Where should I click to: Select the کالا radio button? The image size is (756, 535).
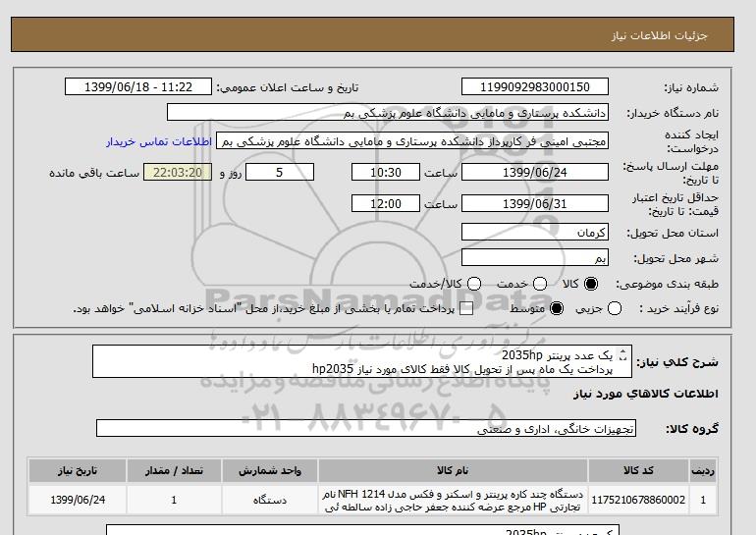(x=591, y=284)
